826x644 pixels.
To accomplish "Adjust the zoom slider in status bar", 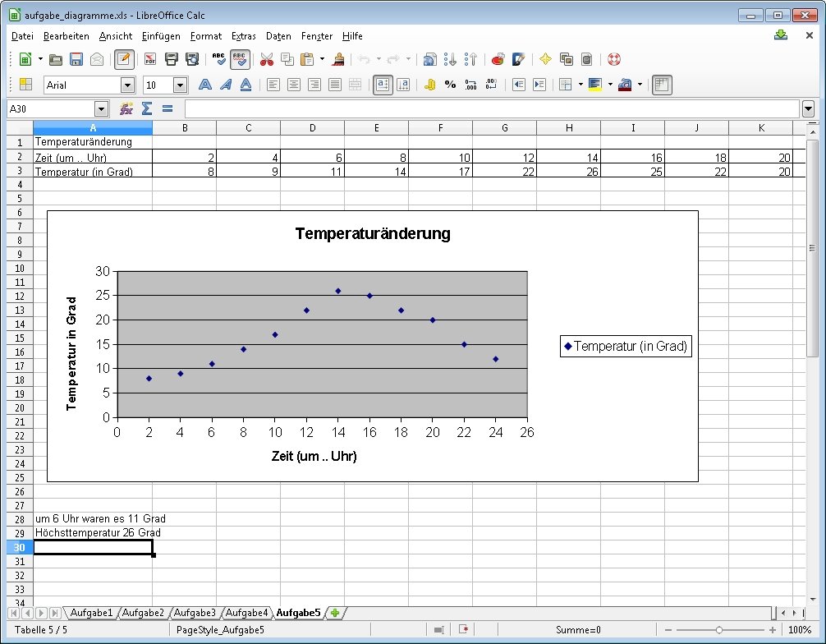I will [720, 629].
